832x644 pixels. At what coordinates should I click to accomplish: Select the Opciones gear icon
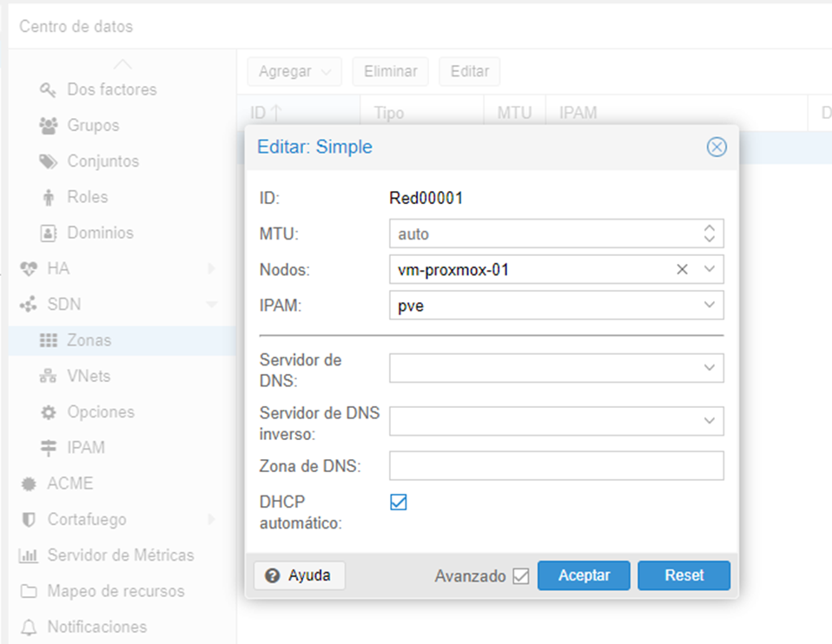[49, 412]
